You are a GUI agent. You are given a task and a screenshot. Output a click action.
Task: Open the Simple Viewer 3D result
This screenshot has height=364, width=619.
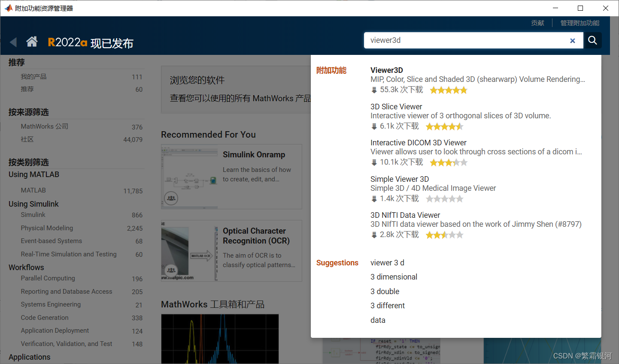point(400,179)
